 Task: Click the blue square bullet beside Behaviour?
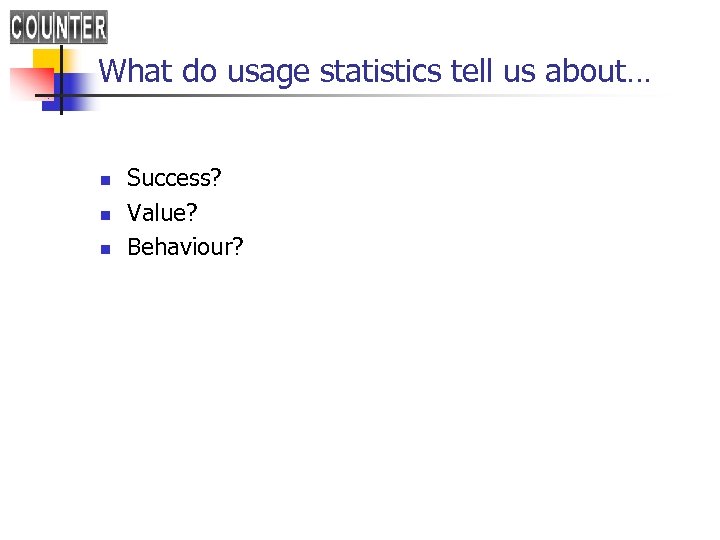pos(103,249)
